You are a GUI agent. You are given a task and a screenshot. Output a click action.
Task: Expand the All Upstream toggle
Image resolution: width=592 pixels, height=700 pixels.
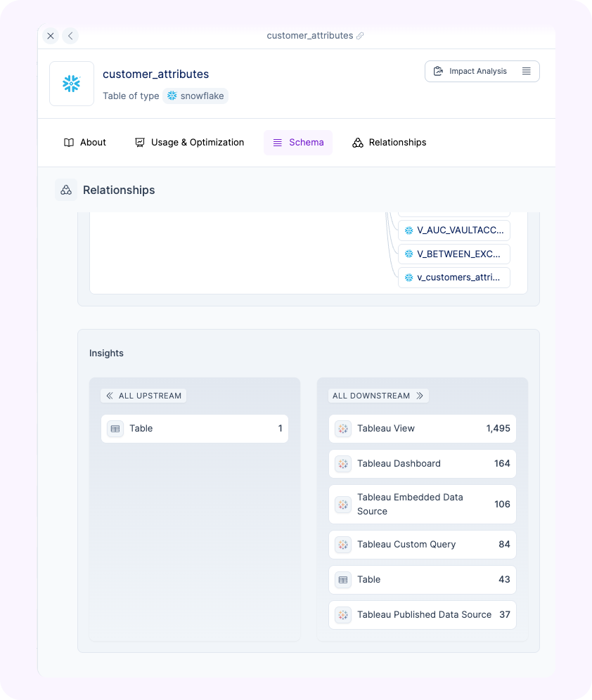point(143,396)
